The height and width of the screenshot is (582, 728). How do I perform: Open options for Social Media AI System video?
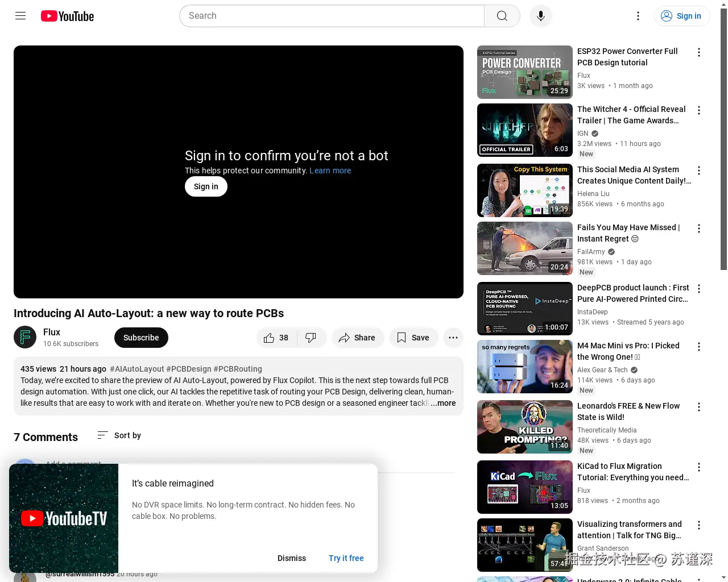[x=699, y=171]
